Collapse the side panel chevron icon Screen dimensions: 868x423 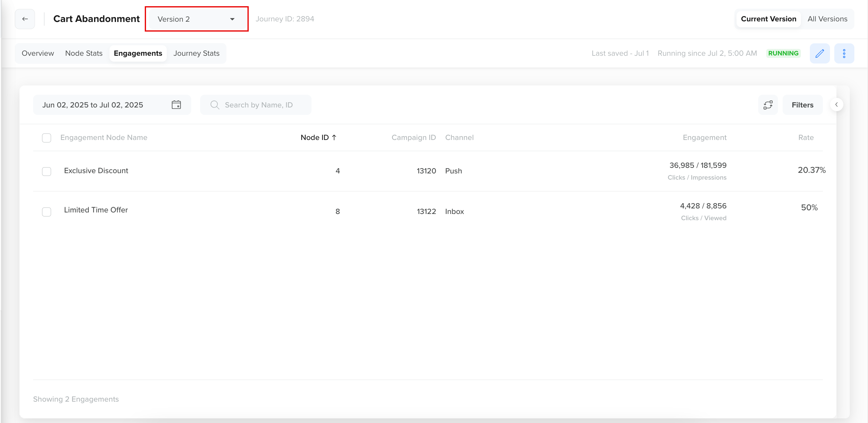click(x=836, y=105)
